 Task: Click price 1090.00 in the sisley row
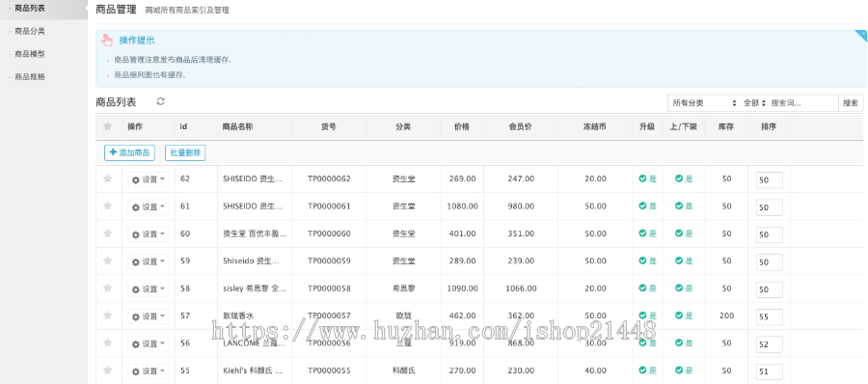click(462, 288)
